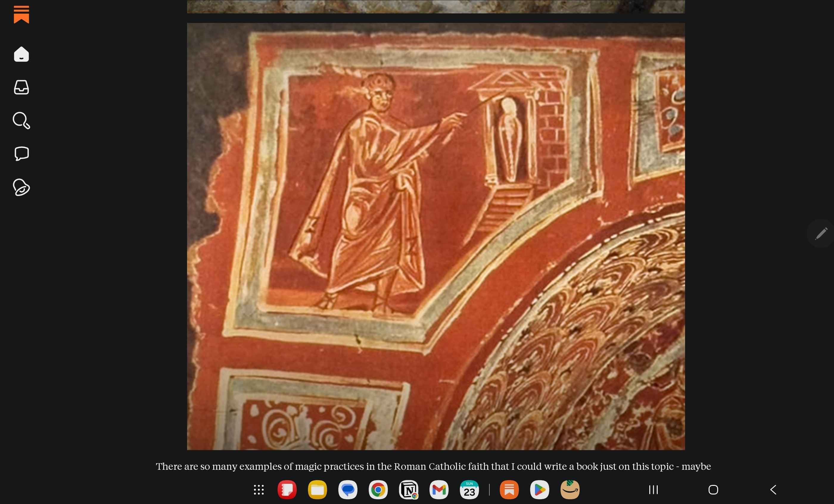834x504 pixels.
Task: Switch to Substack in the taskbar
Action: pyautogui.click(x=509, y=489)
